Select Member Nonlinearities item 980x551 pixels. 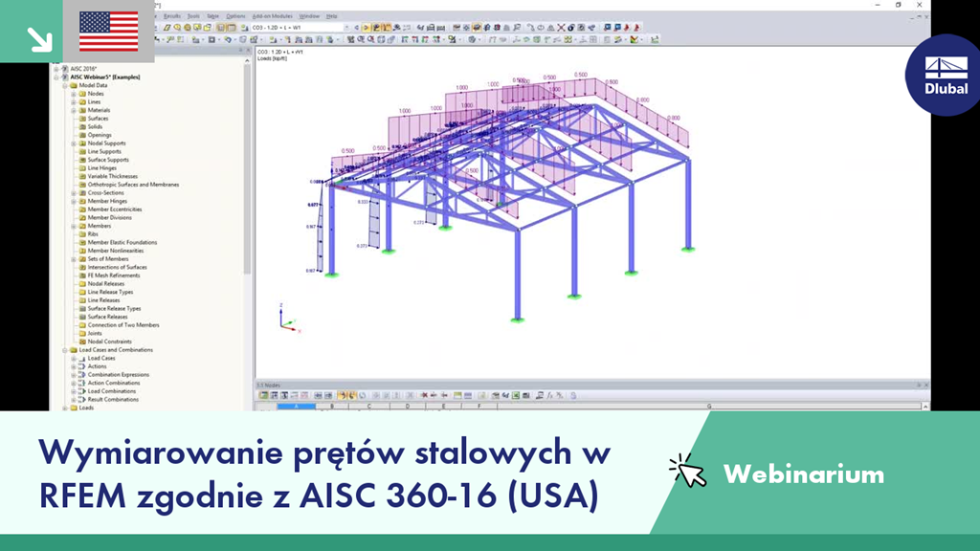click(116, 251)
